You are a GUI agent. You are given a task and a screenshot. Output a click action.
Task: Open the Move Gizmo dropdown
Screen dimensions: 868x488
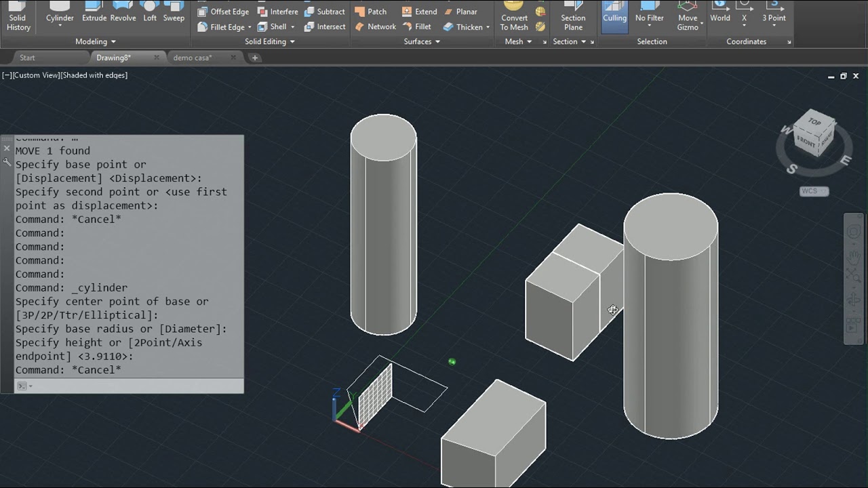pyautogui.click(x=701, y=23)
